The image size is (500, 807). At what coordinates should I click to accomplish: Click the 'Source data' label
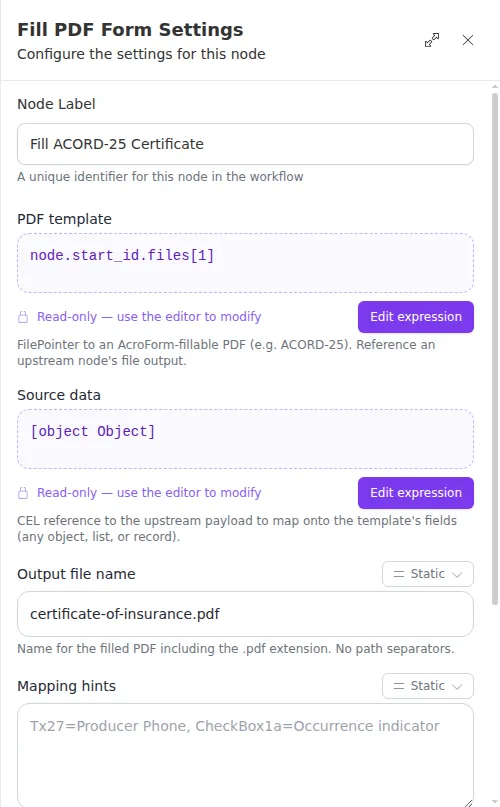pos(59,395)
